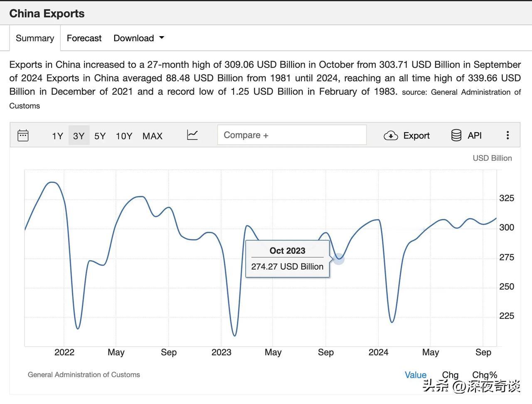Click the China Exports heading
The width and height of the screenshot is (532, 404).
(47, 14)
